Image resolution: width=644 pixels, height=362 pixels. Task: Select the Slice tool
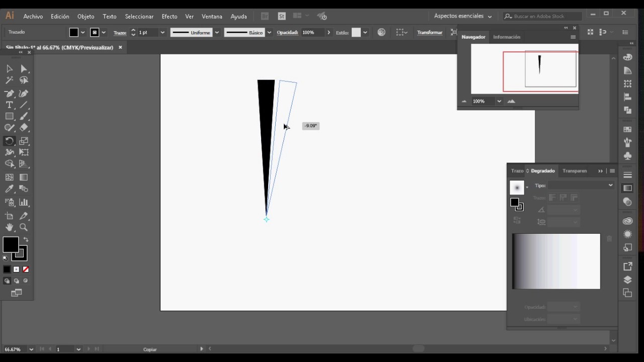(24, 216)
